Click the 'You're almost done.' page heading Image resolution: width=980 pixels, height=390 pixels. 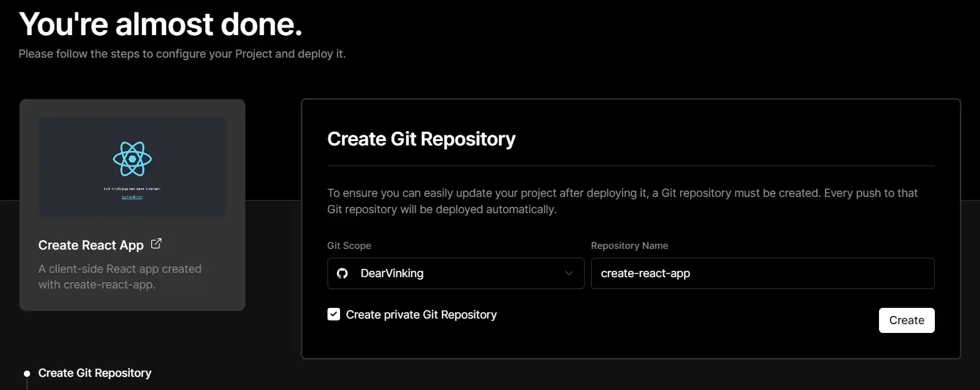coord(161,24)
